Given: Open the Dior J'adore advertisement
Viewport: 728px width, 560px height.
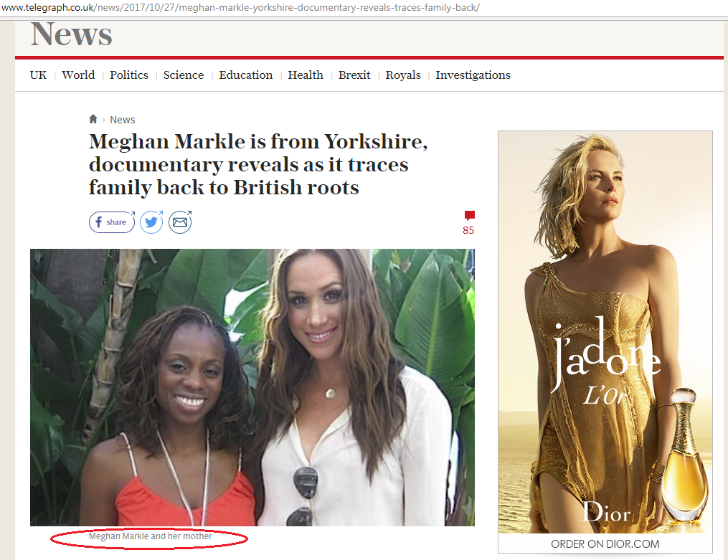Looking at the screenshot, I should (605, 342).
